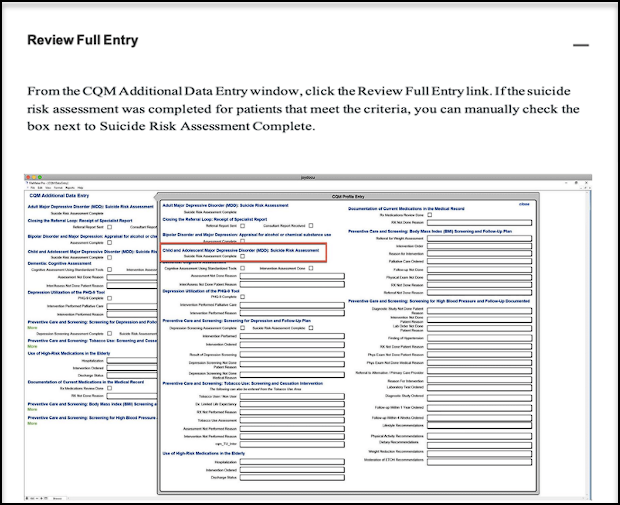Open More link under Body Mass Index Screening

click(x=32, y=410)
